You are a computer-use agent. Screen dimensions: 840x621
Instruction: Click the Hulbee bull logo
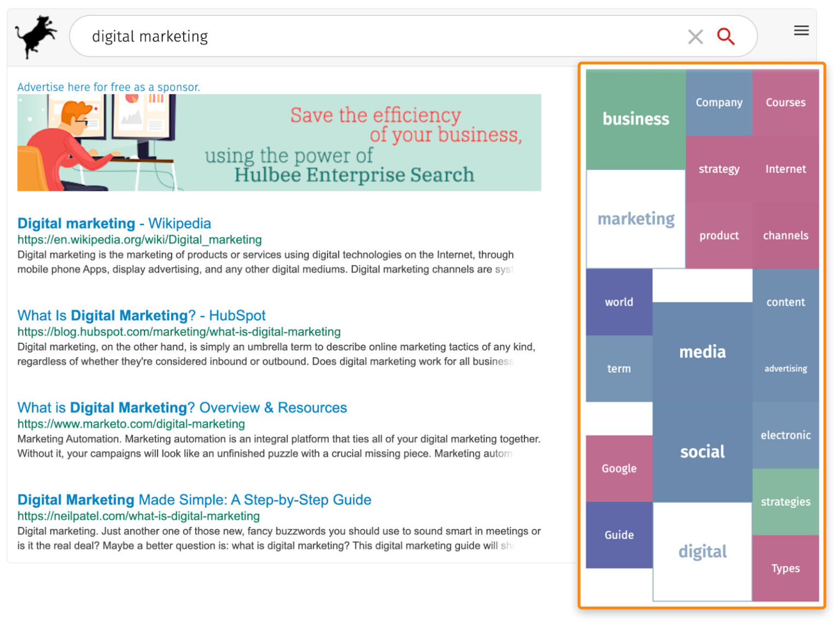click(x=36, y=36)
